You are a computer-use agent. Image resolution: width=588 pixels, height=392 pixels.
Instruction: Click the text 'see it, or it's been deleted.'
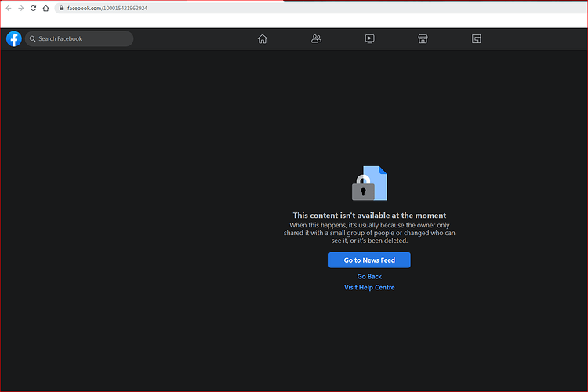(x=369, y=241)
